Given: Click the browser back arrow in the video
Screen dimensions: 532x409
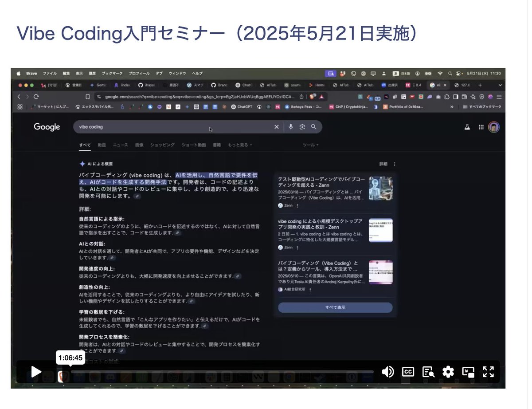Looking at the screenshot, I should coord(19,96).
